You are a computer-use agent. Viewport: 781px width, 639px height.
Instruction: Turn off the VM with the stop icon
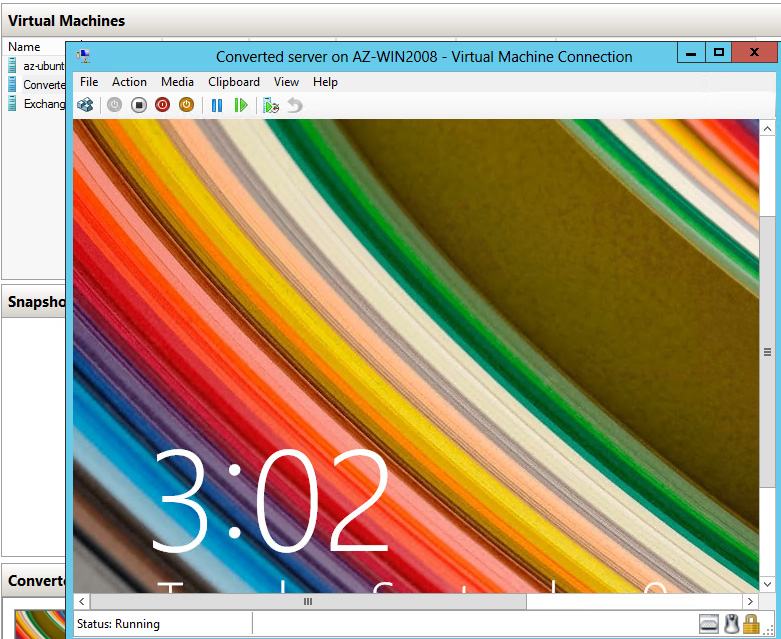click(138, 105)
